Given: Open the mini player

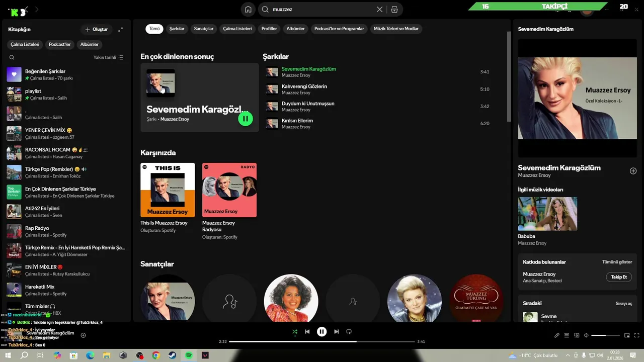Looking at the screenshot, I should [627, 335].
